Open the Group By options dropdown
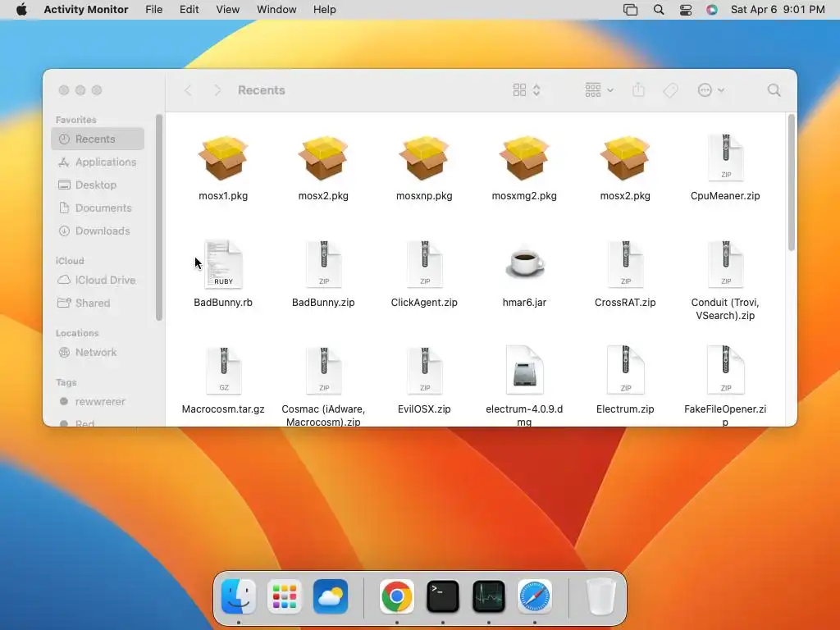840x630 pixels. [599, 90]
